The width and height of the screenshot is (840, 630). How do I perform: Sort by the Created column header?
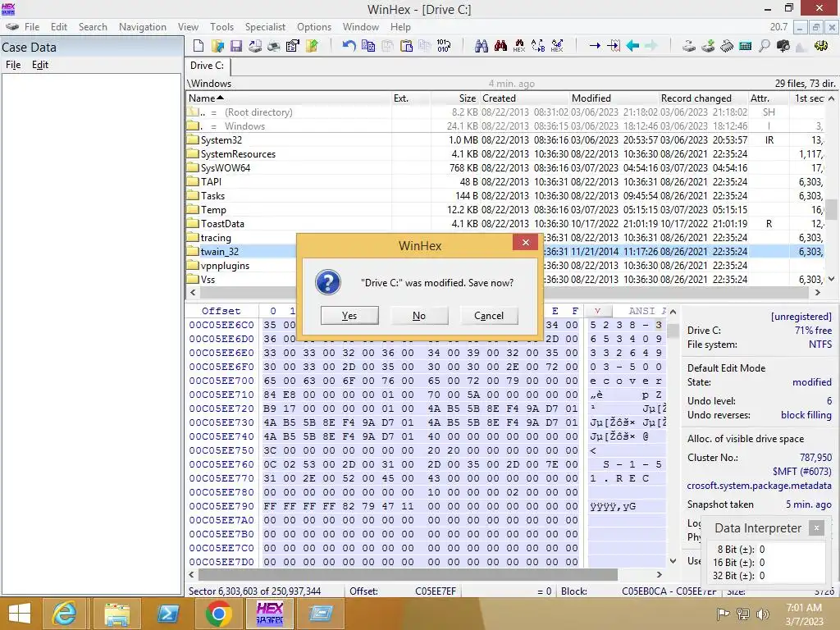[x=524, y=98]
